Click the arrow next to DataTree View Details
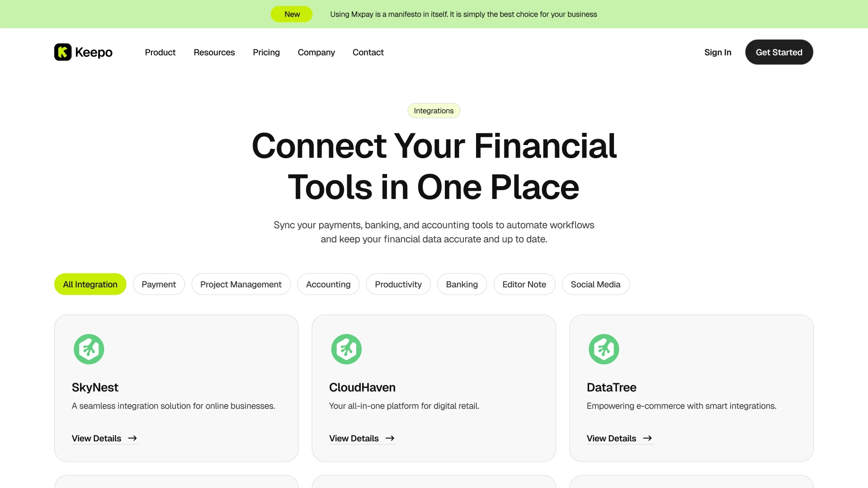This screenshot has width=868, height=488. click(x=647, y=438)
